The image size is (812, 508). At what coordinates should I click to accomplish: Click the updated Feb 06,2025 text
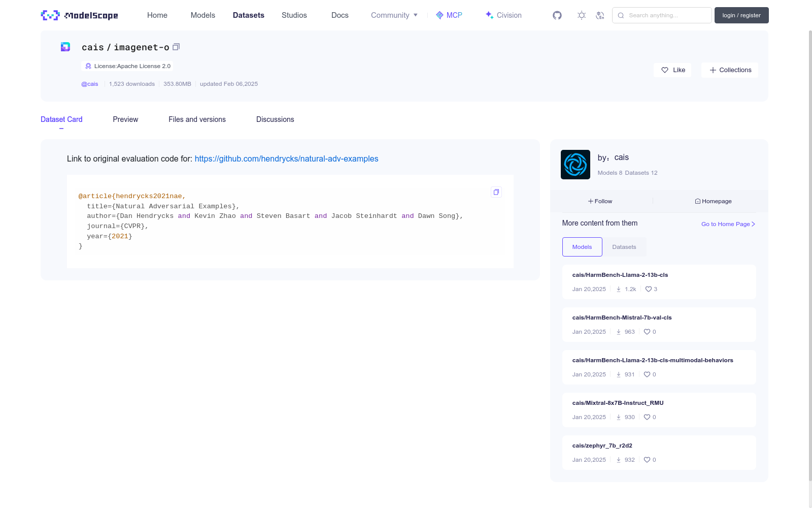(x=229, y=84)
